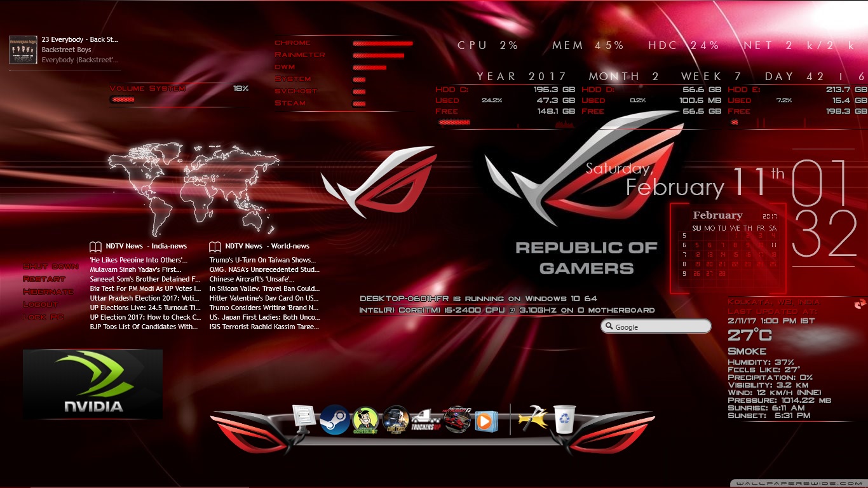Open BJP Tops List Of Candidates headline
The height and width of the screenshot is (488, 868).
click(x=144, y=327)
